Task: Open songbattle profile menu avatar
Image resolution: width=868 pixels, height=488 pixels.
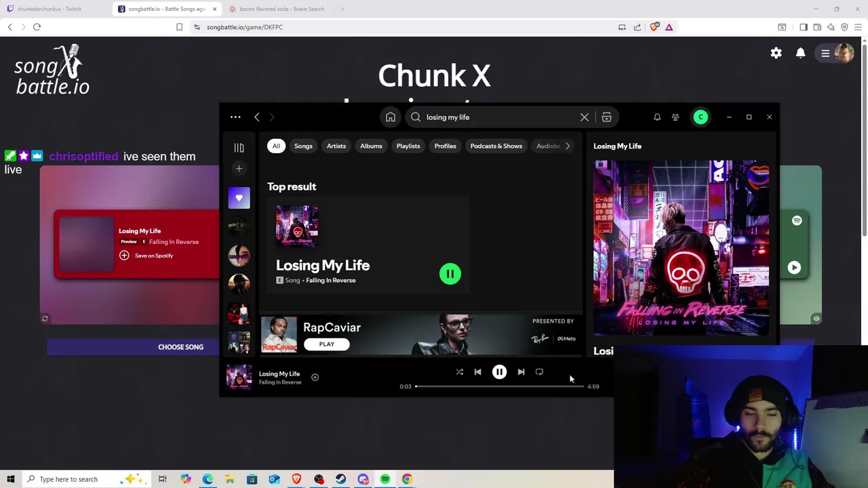Action: pos(844,53)
